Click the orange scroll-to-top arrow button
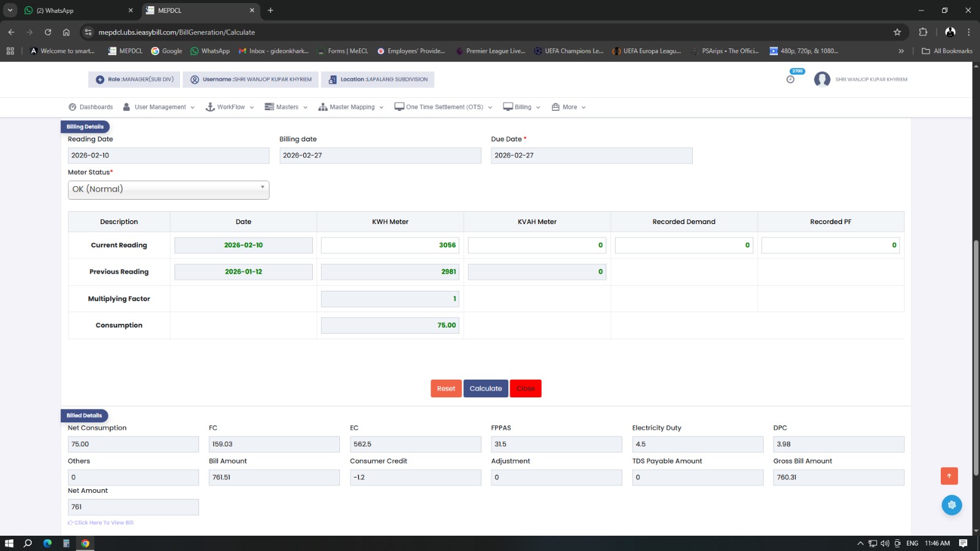This screenshot has height=551, width=980. click(x=949, y=476)
